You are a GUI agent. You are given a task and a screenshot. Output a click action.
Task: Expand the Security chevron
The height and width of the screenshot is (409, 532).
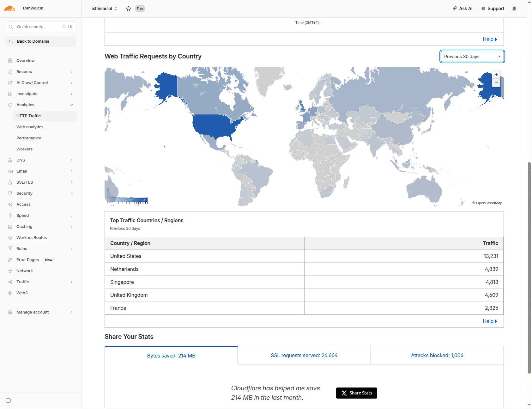click(71, 193)
